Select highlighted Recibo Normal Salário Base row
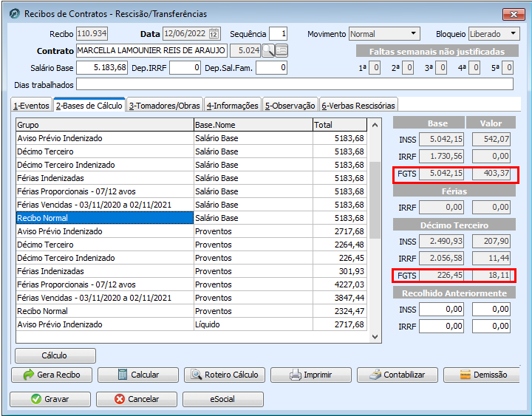This screenshot has height=416, width=532. pos(191,218)
